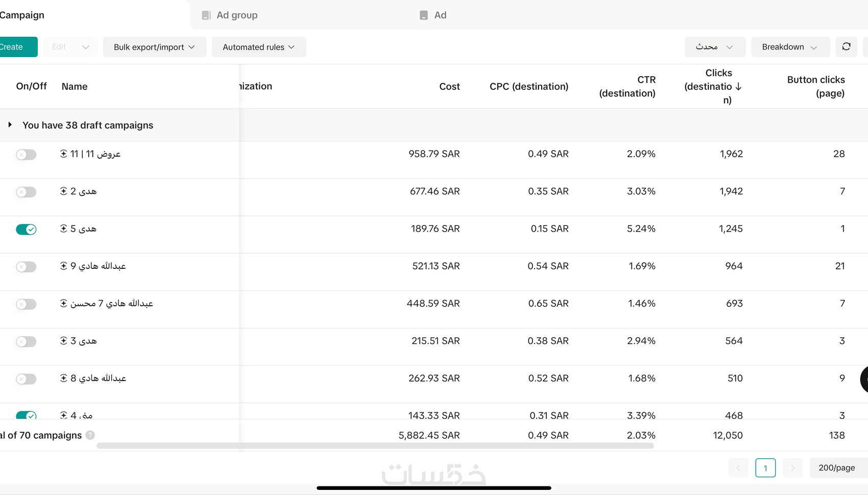The height and width of the screenshot is (495, 868).
Task: Click the Create button
Action: pos(15,47)
